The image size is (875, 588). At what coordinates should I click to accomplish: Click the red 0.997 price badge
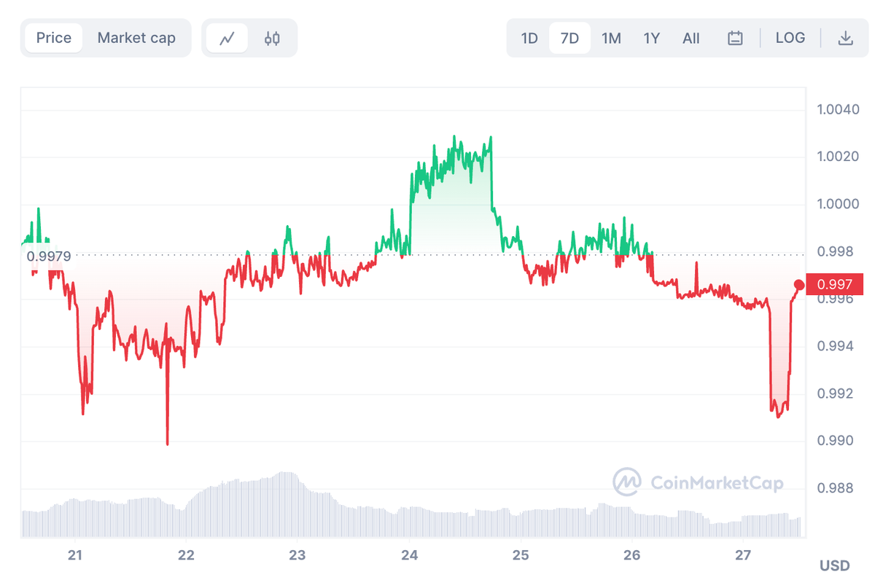coord(834,285)
